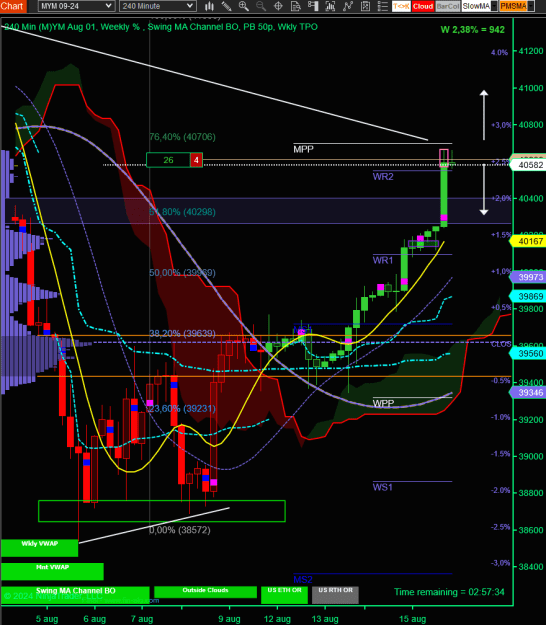Image resolution: width=546 pixels, height=625 pixels.
Task: Toggle the Cloud indicator button
Action: tap(423, 6)
